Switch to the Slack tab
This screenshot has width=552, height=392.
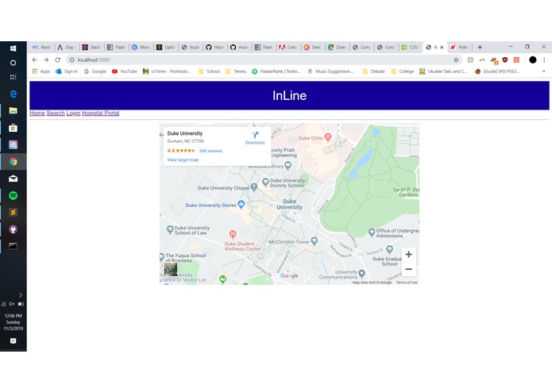91,47
